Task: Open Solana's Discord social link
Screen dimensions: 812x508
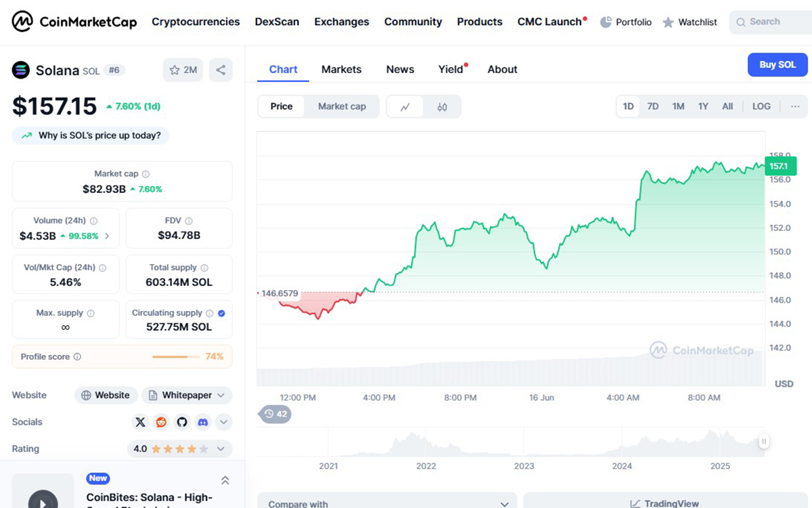Action: tap(203, 422)
